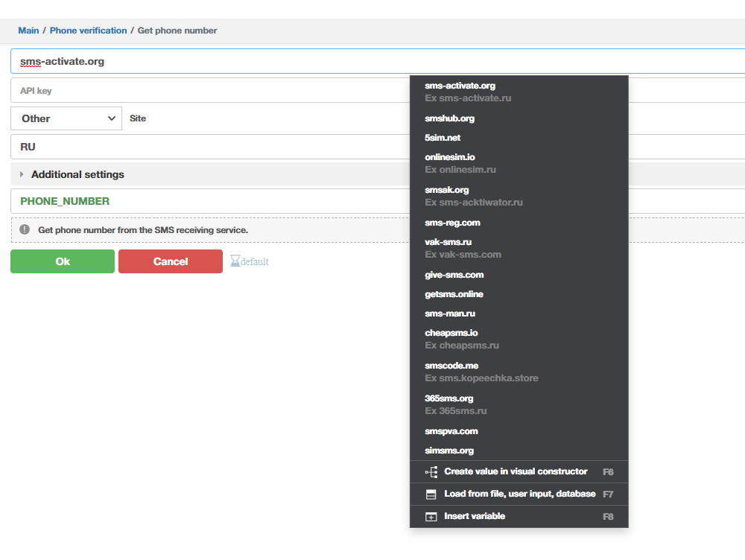Open the Phone verification breadcrumb link

pos(89,31)
